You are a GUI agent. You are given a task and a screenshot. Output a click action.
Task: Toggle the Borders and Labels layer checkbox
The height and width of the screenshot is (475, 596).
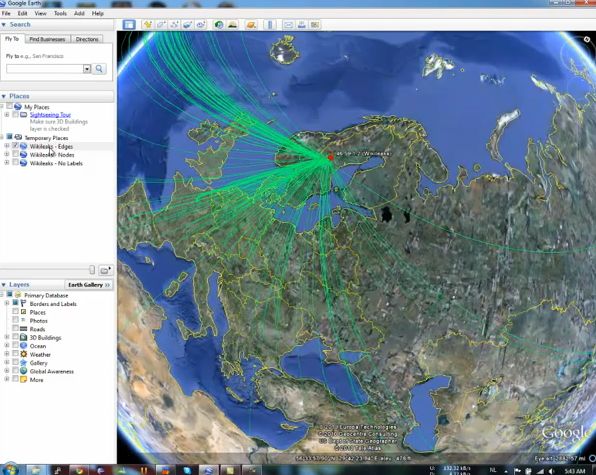point(15,303)
